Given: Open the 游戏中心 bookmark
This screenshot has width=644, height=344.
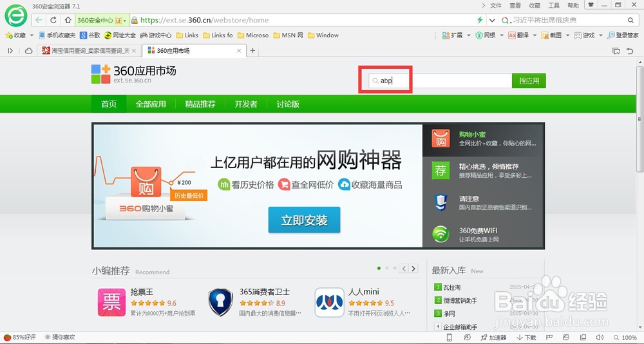Looking at the screenshot, I should [156, 35].
